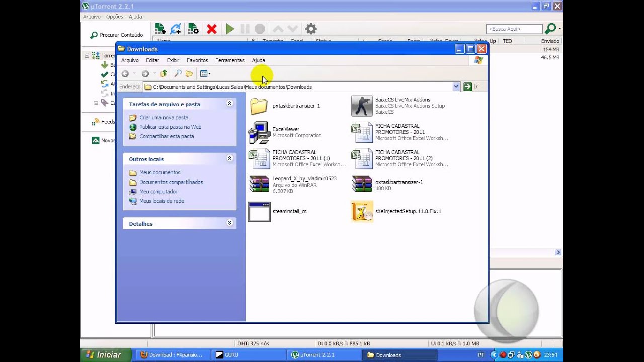
Task: Select ExcelViewer installer icon
Action: coord(259,132)
